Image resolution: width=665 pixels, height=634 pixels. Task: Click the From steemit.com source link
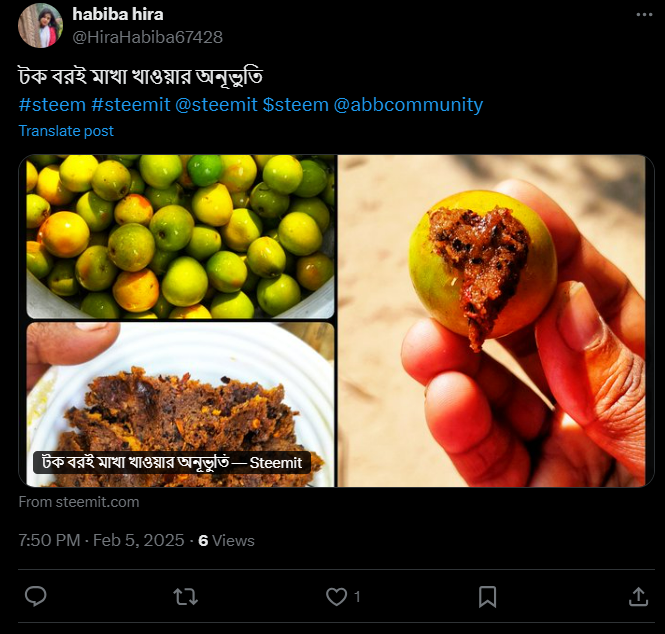pyautogui.click(x=79, y=502)
